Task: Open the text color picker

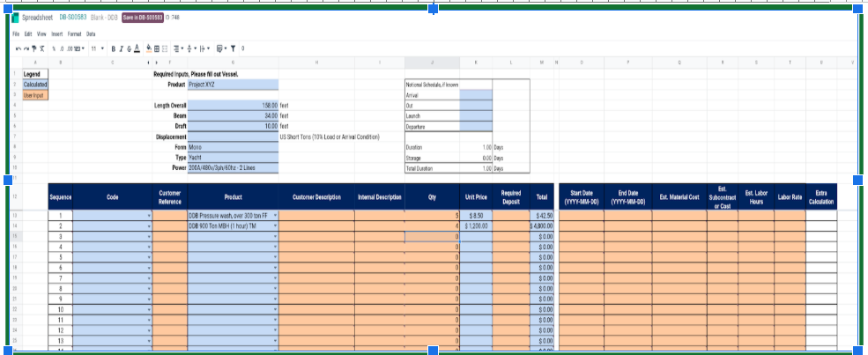Action: coord(137,48)
